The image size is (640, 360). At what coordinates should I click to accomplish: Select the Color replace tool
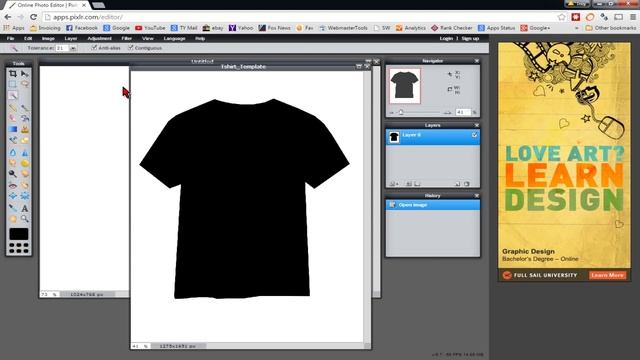13,140
